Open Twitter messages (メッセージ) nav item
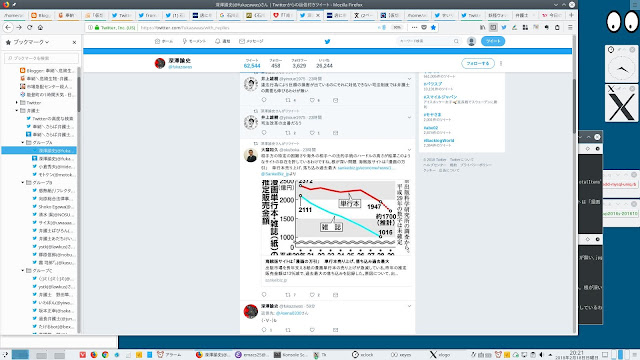 [x=251, y=41]
